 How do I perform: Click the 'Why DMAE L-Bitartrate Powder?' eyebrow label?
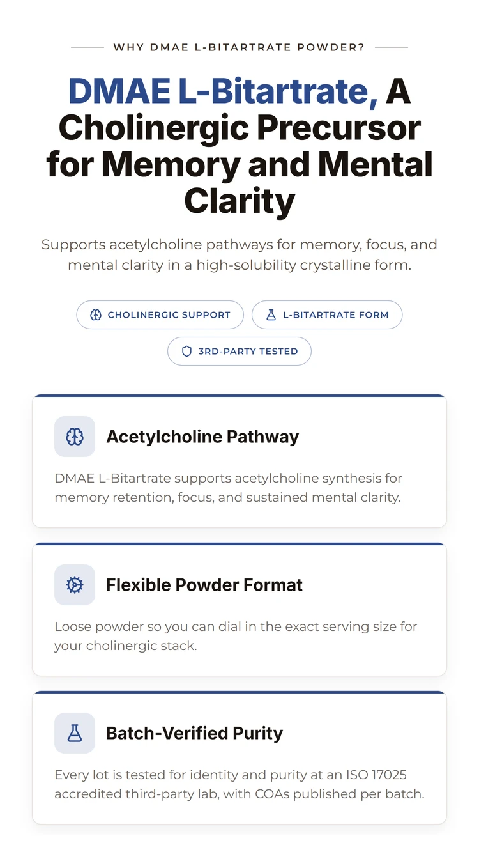239,47
